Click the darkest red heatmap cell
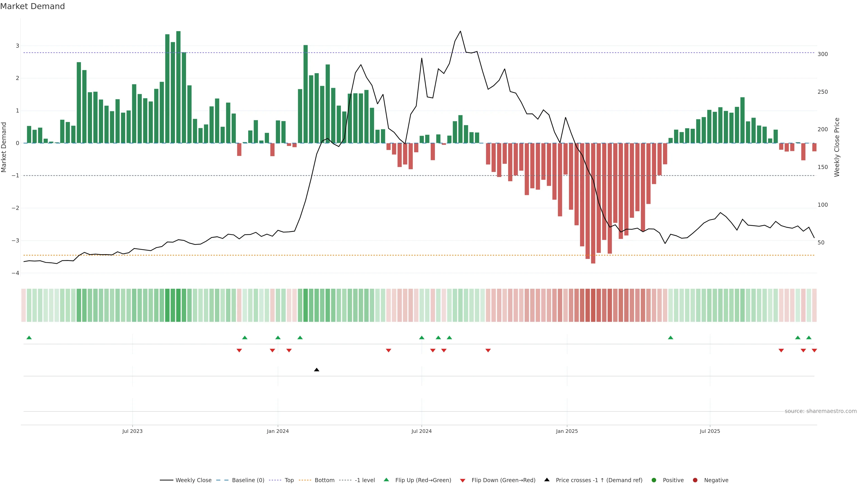 (593, 305)
